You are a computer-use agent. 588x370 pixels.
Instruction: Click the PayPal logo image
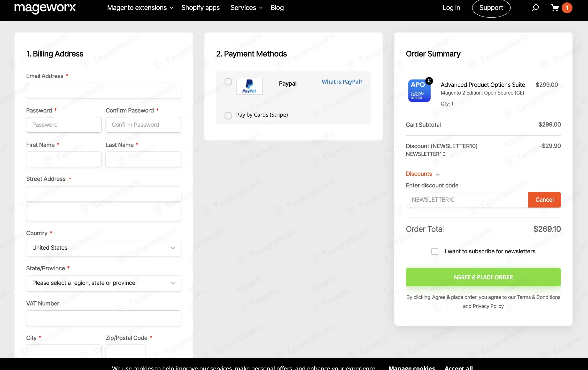pyautogui.click(x=249, y=86)
